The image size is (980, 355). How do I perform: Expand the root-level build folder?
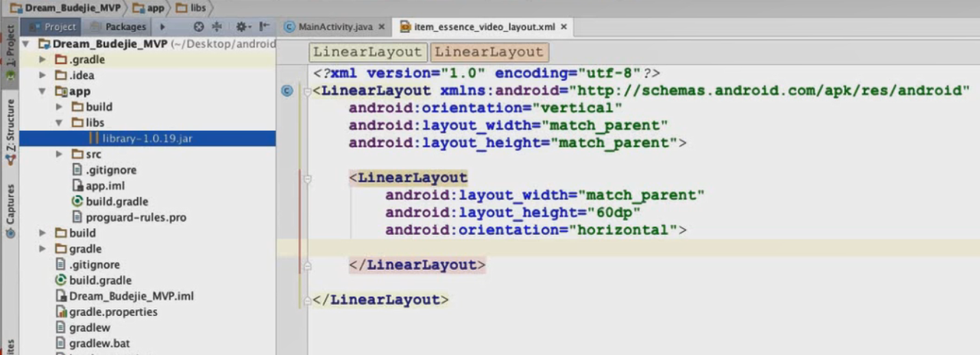pyautogui.click(x=43, y=233)
